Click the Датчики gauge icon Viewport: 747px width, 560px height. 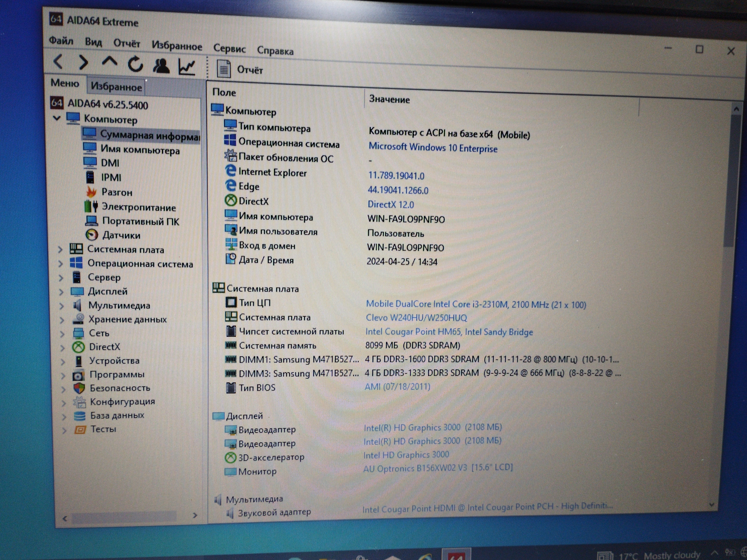92,235
